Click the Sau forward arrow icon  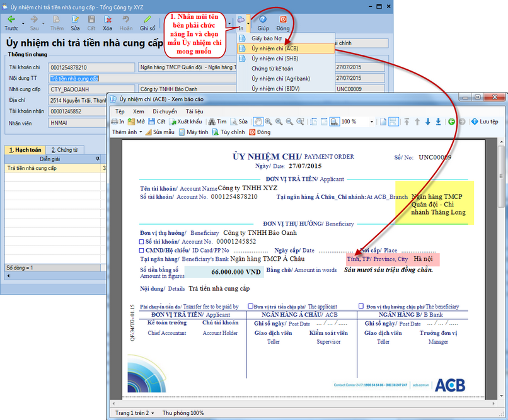[34, 20]
